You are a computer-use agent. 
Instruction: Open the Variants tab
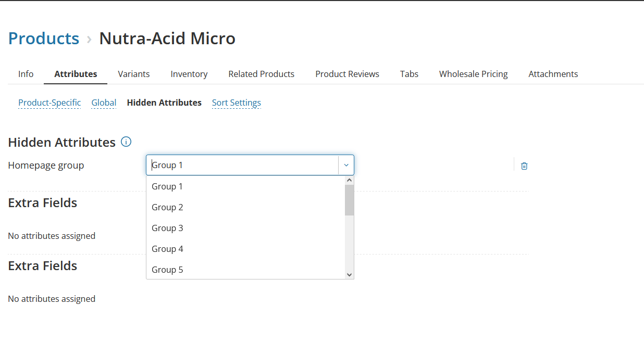coord(134,74)
